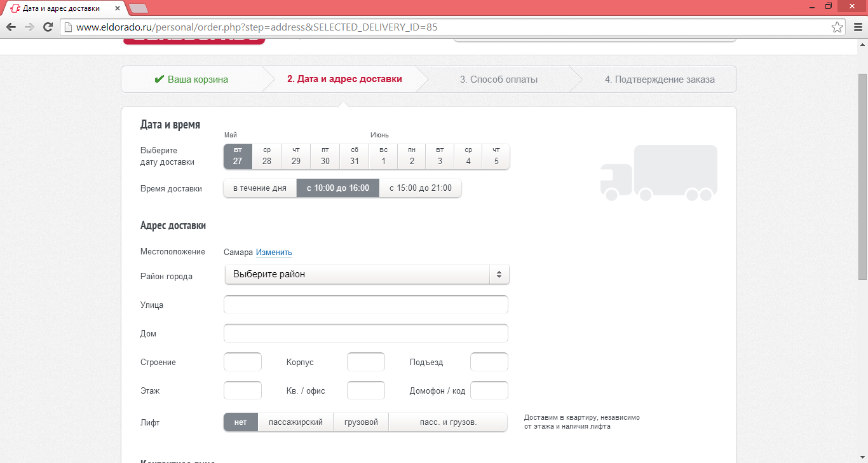This screenshot has width=868, height=463.
Task: Click the browser forward arrow
Action: tap(29, 27)
